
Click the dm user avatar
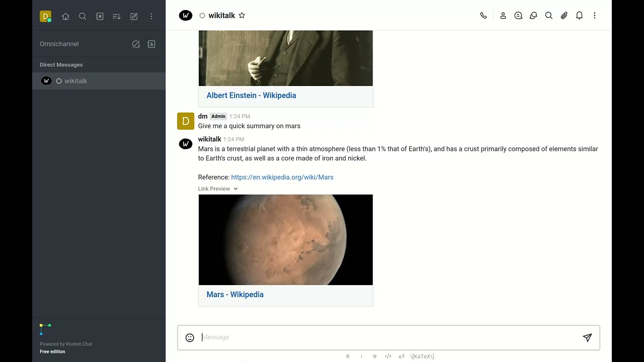[x=186, y=121]
